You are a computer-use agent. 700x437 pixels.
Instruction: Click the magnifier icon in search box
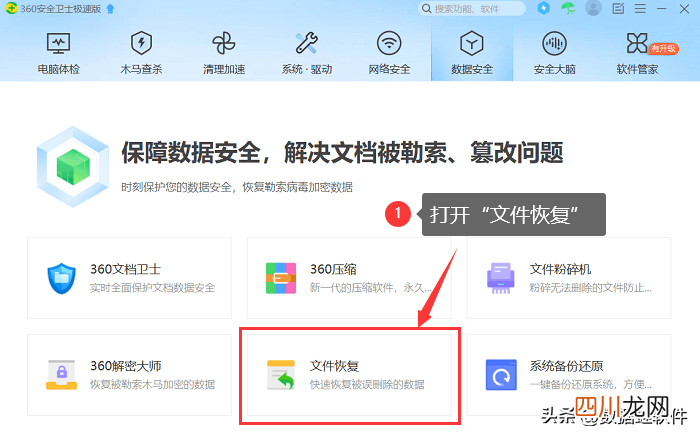427,9
